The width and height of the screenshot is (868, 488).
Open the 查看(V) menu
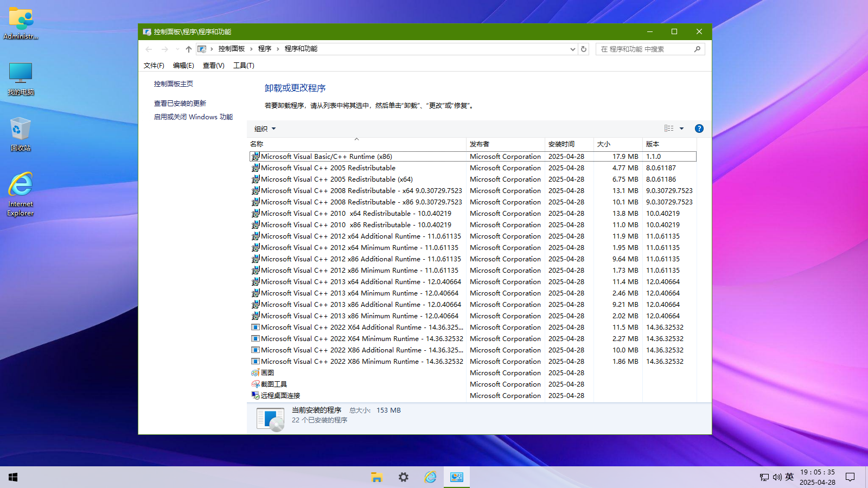click(x=214, y=65)
